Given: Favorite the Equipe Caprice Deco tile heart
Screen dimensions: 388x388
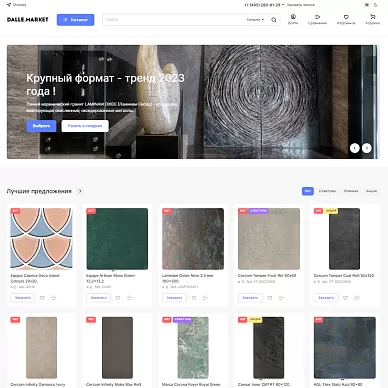Looking at the screenshot, I should 42,298.
